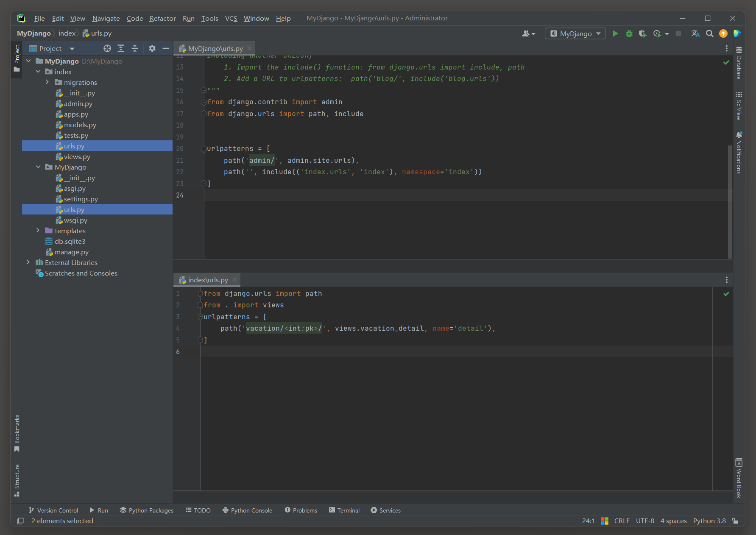Switch to the index\urls.py editor tab
756x535 pixels.
click(208, 280)
